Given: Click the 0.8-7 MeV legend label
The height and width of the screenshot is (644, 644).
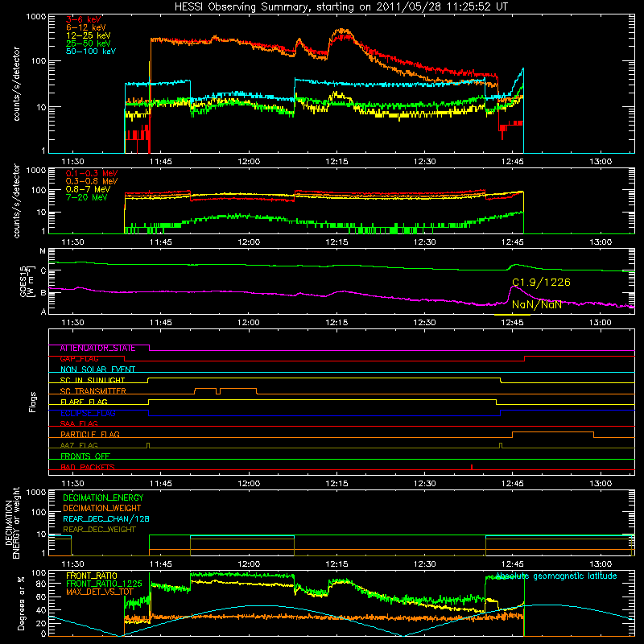Looking at the screenshot, I should [x=89, y=189].
